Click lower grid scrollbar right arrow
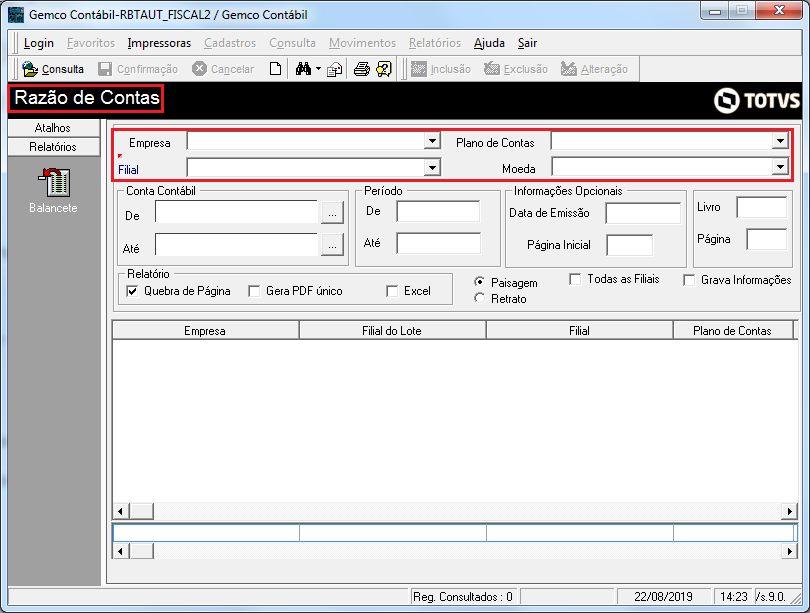 pos(789,551)
